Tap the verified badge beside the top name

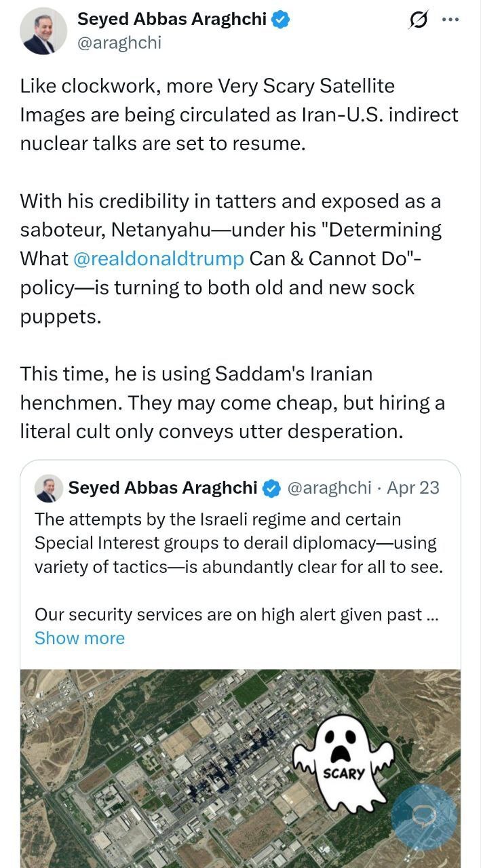click(281, 20)
